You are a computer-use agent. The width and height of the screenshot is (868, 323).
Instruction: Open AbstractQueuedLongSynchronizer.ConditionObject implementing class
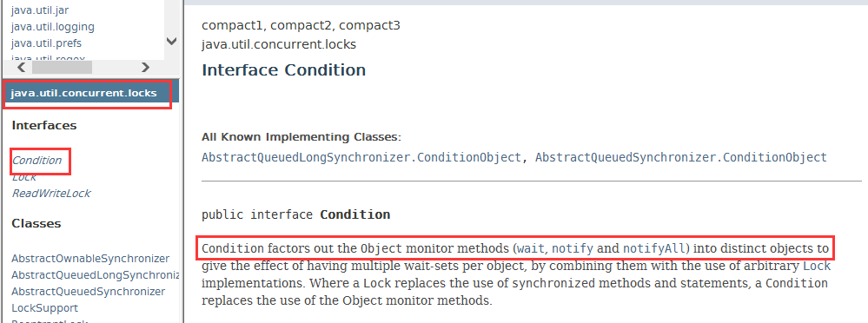[x=361, y=158]
